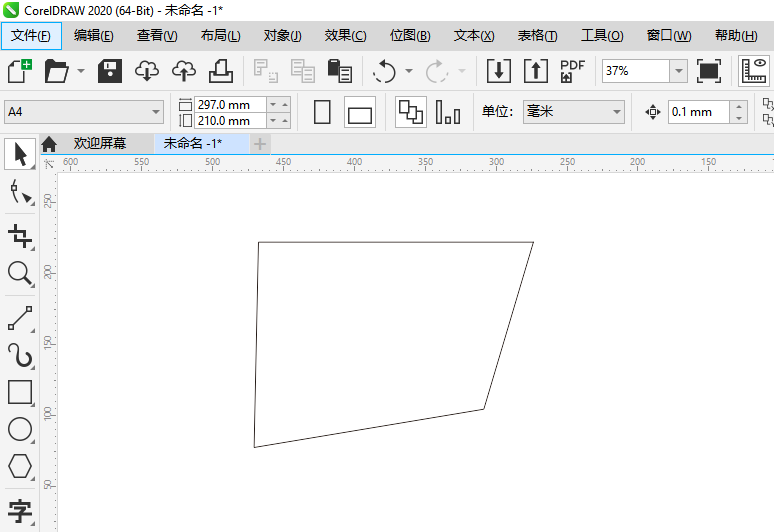The image size is (774, 532).
Task: Open the zoom level 37% dropdown
Action: 678,71
